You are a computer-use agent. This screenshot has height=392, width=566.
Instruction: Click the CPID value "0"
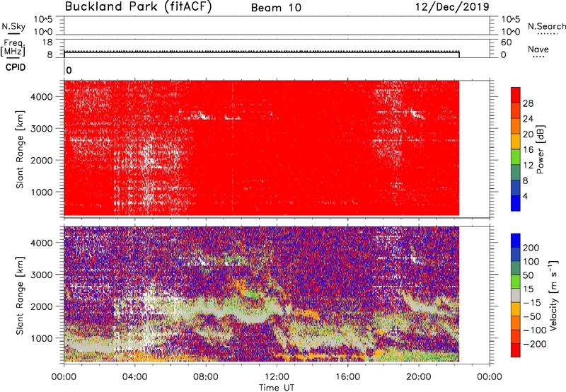pos(69,71)
